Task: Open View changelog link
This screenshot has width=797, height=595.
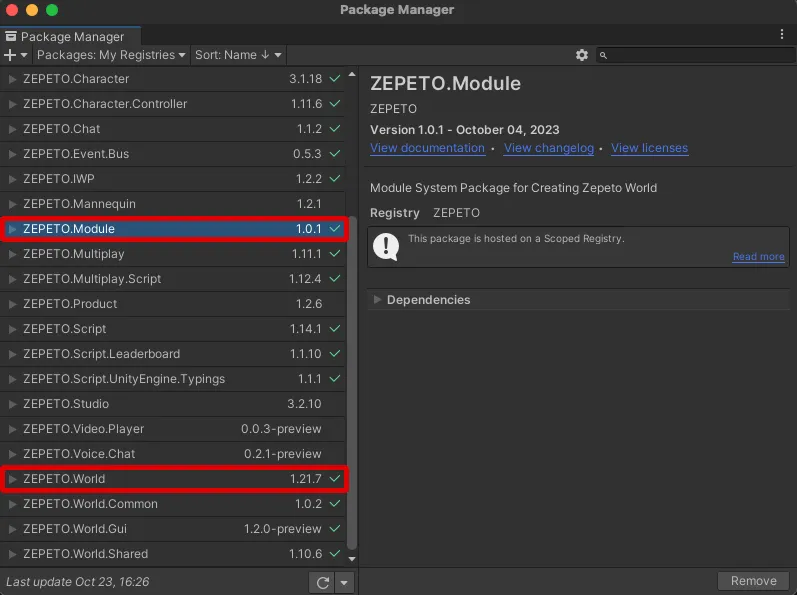Action: coord(548,148)
